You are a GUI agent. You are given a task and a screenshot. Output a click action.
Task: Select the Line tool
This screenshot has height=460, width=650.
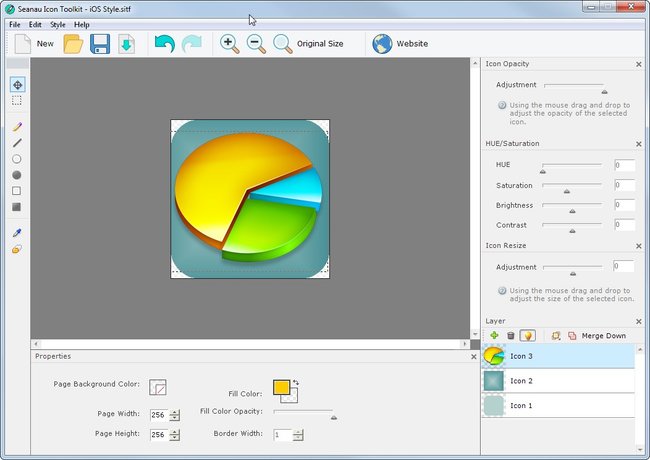[17, 143]
